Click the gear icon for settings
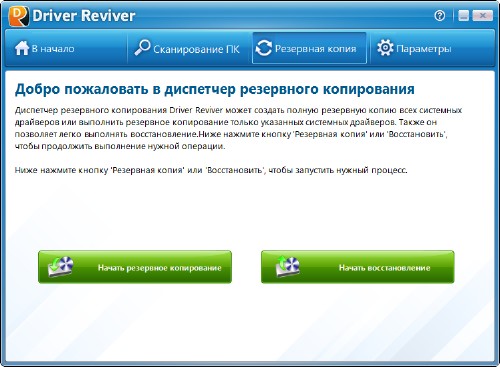Screen dimensions: 500x367 (385, 48)
